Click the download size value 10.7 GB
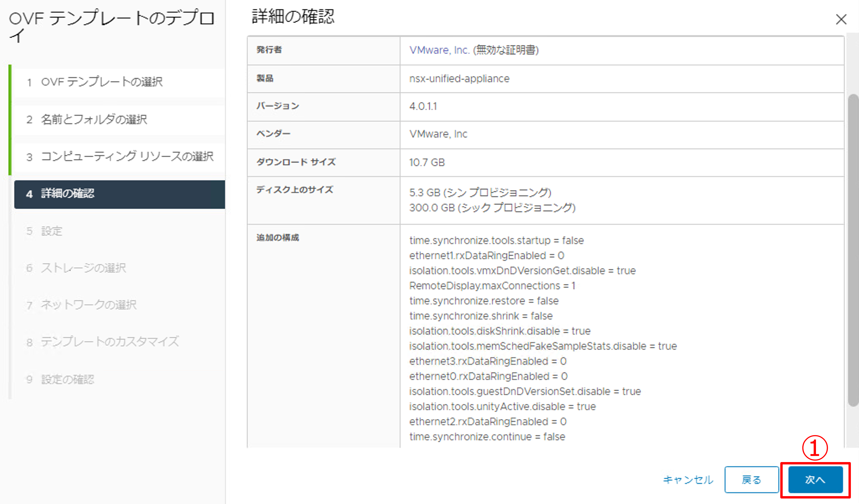Viewport: 859px width, 504px height. click(x=427, y=162)
